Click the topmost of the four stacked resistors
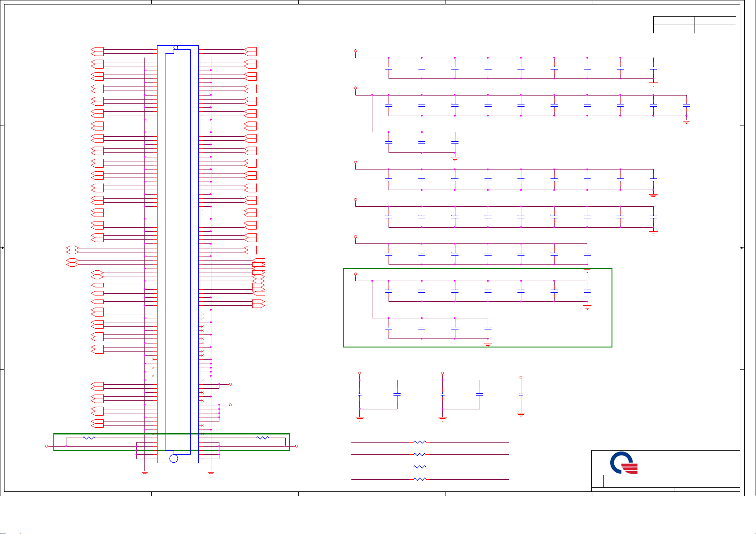 tap(420, 442)
